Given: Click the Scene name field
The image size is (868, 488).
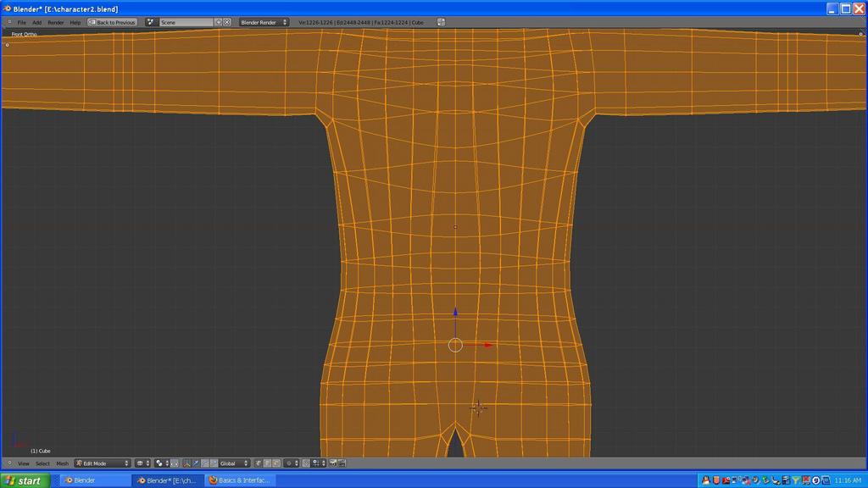Looking at the screenshot, I should 186,23.
